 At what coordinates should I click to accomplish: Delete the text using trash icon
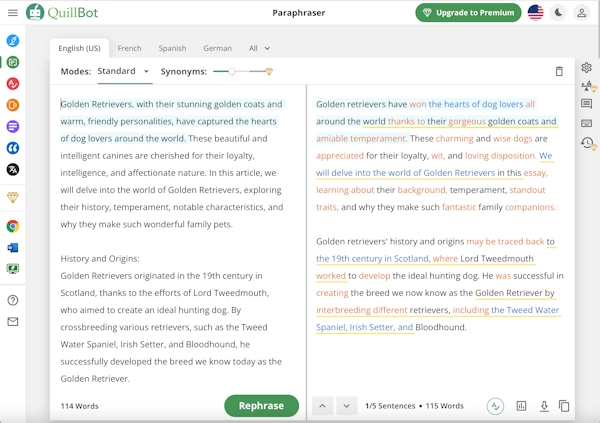click(x=559, y=71)
